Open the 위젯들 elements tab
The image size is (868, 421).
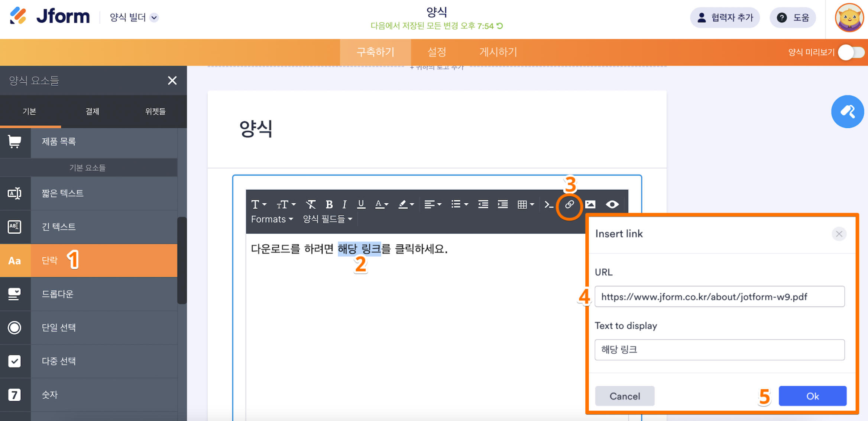point(155,112)
